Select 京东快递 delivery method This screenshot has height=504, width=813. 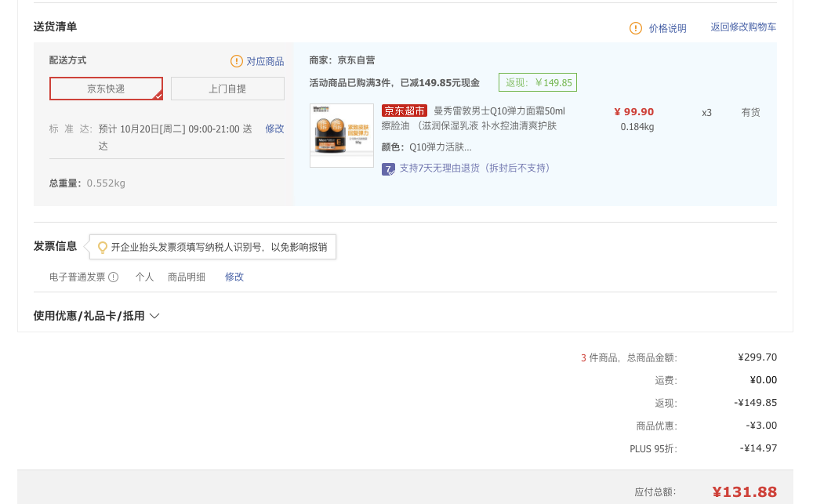tap(107, 89)
